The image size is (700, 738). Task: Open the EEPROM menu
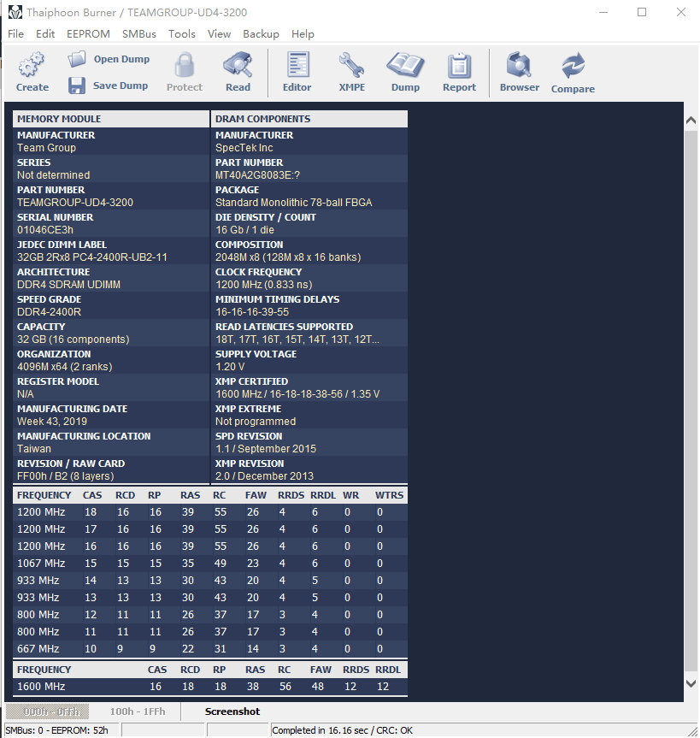click(88, 34)
